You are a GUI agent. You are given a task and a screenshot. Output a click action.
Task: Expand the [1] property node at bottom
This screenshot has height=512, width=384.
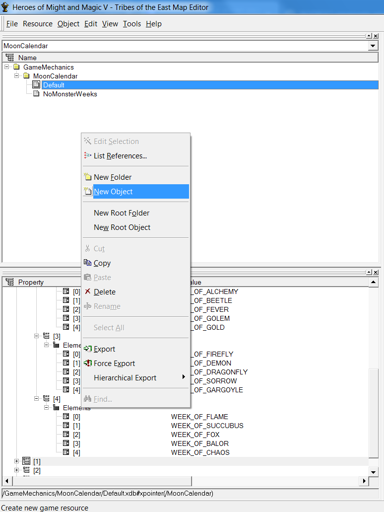(x=16, y=461)
